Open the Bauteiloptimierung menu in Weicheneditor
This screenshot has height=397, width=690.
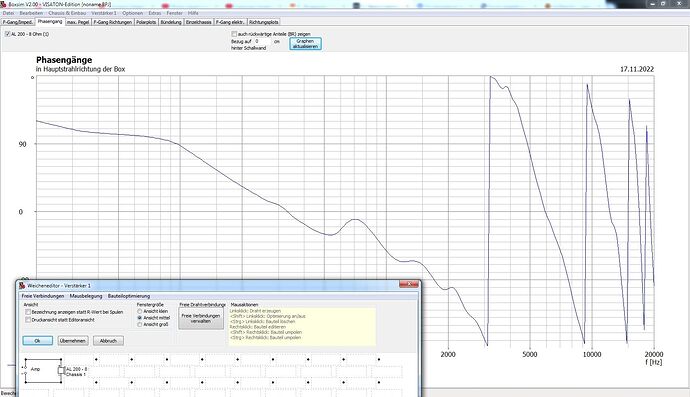[x=129, y=296]
